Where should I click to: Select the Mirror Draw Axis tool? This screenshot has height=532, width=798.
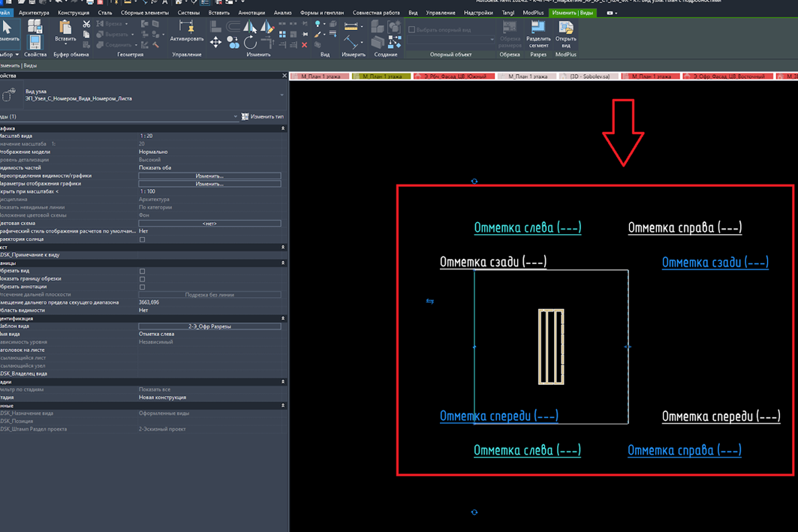pos(267,26)
